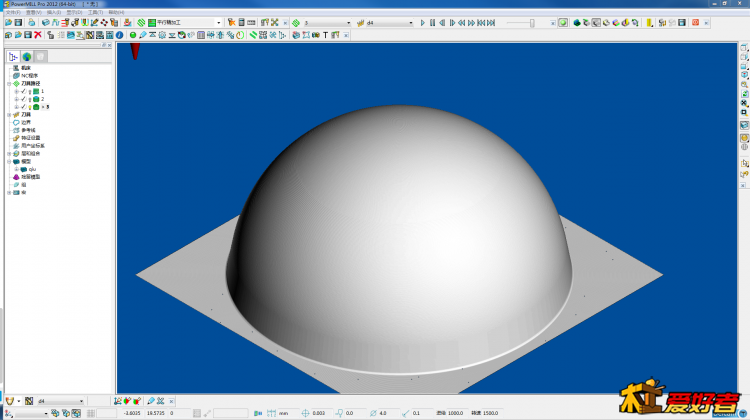Screen dimensions: 750x420
Task: Open the 文件(F) menu
Action: pos(13,12)
